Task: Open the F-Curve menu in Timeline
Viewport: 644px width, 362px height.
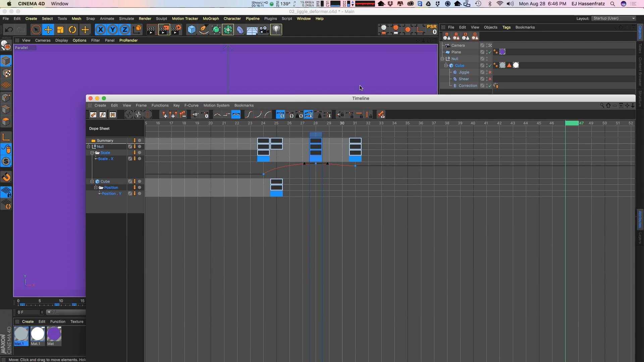Action: click(191, 105)
